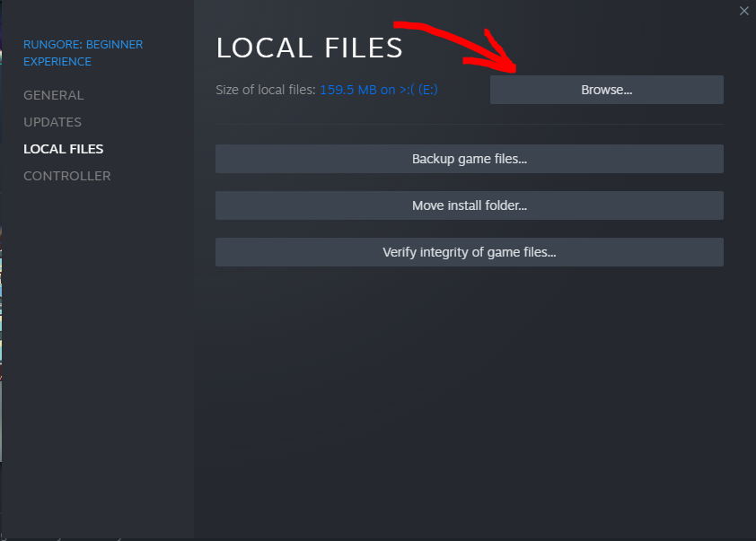The image size is (756, 541).
Task: Click the word EXPERIENCE in sidebar title
Action: pyautogui.click(x=57, y=62)
